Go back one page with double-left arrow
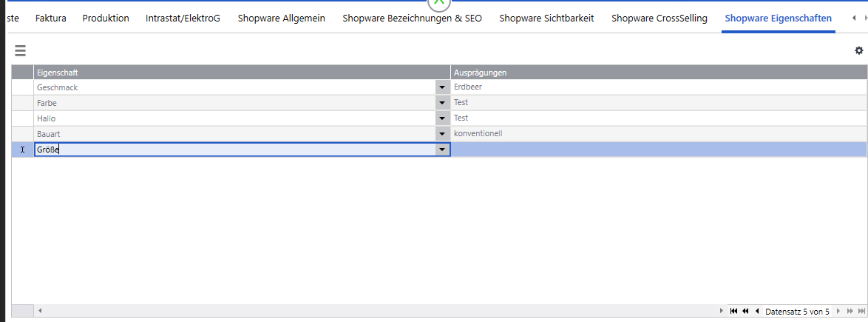Viewport: 868px width, 322px height. [746, 312]
